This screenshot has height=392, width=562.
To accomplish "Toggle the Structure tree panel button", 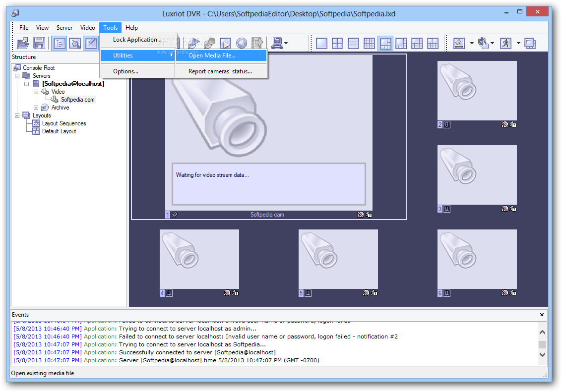I will [x=59, y=43].
